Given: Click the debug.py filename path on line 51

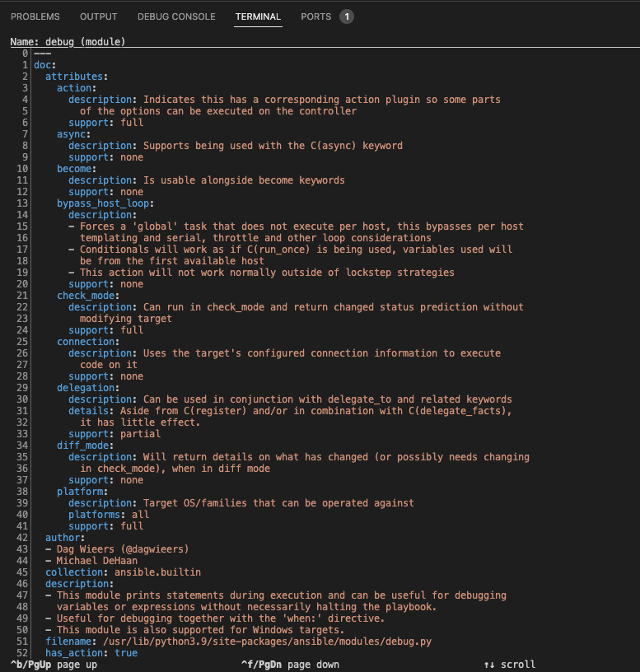Looking at the screenshot, I should pyautogui.click(x=267, y=642).
